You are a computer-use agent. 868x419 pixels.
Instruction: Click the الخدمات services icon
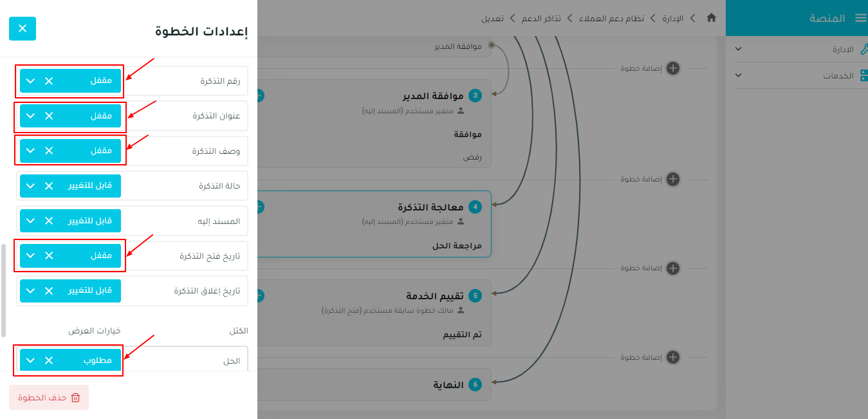(863, 75)
